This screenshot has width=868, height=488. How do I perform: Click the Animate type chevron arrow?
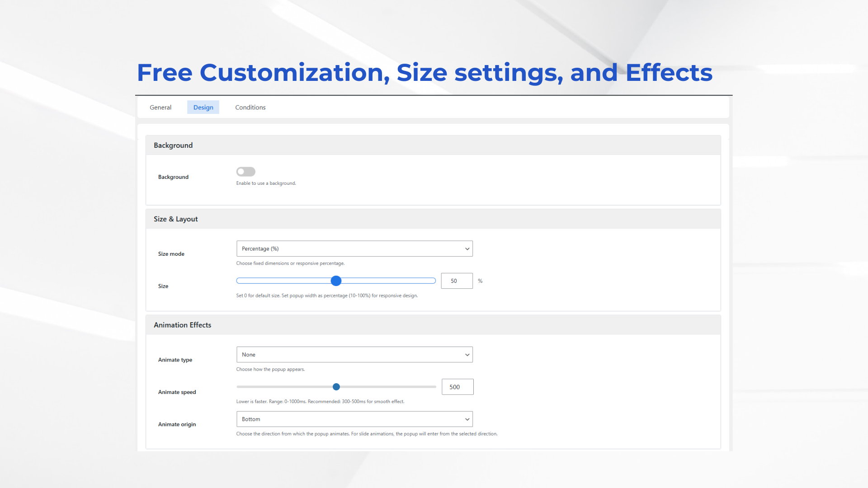pyautogui.click(x=467, y=355)
